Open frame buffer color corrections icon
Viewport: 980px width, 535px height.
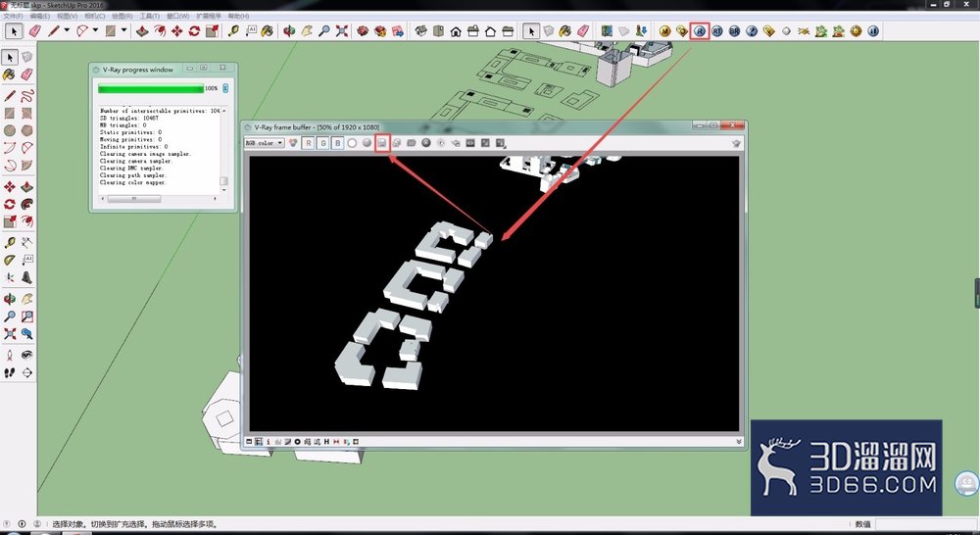[249, 442]
